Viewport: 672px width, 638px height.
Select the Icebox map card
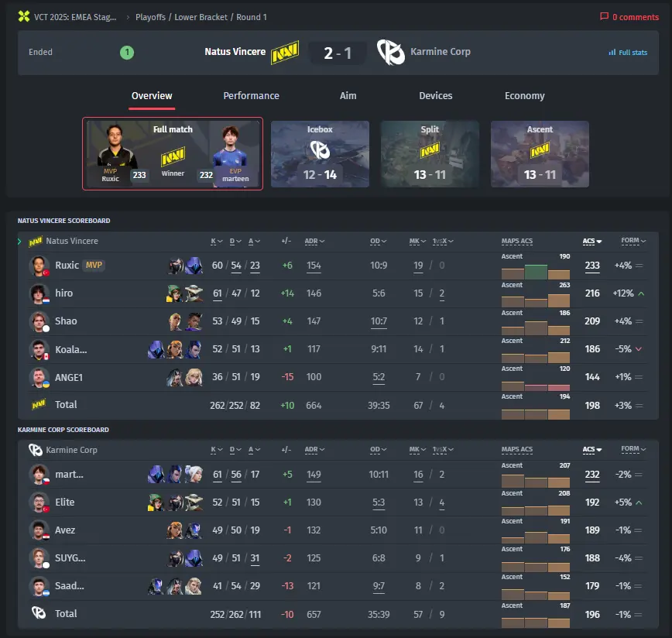(x=320, y=154)
